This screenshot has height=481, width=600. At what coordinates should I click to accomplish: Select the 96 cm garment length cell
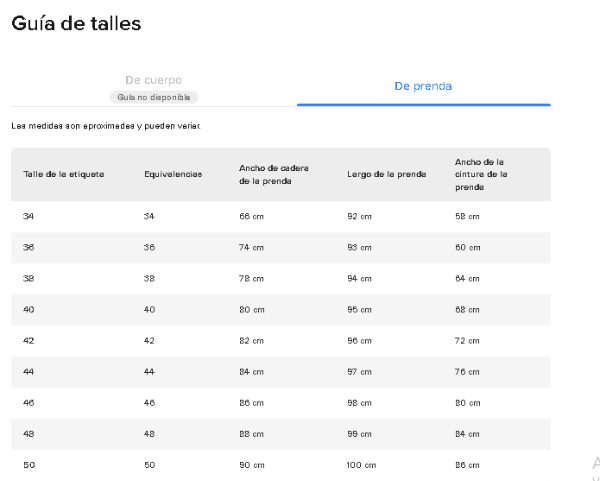pos(358,340)
